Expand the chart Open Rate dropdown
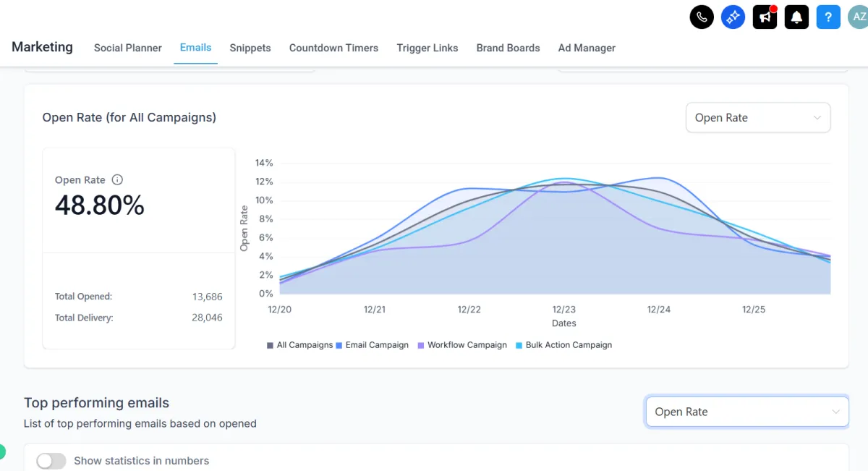868x471 pixels. [757, 118]
